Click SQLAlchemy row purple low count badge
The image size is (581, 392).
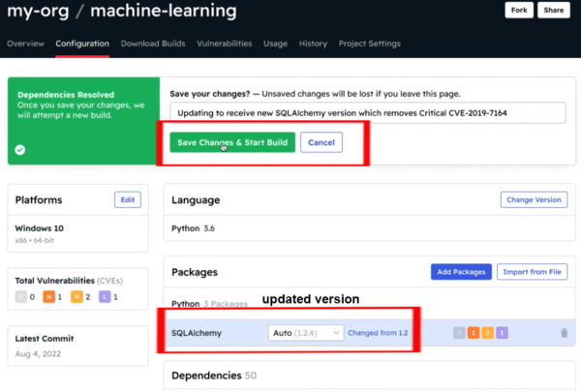coord(502,333)
